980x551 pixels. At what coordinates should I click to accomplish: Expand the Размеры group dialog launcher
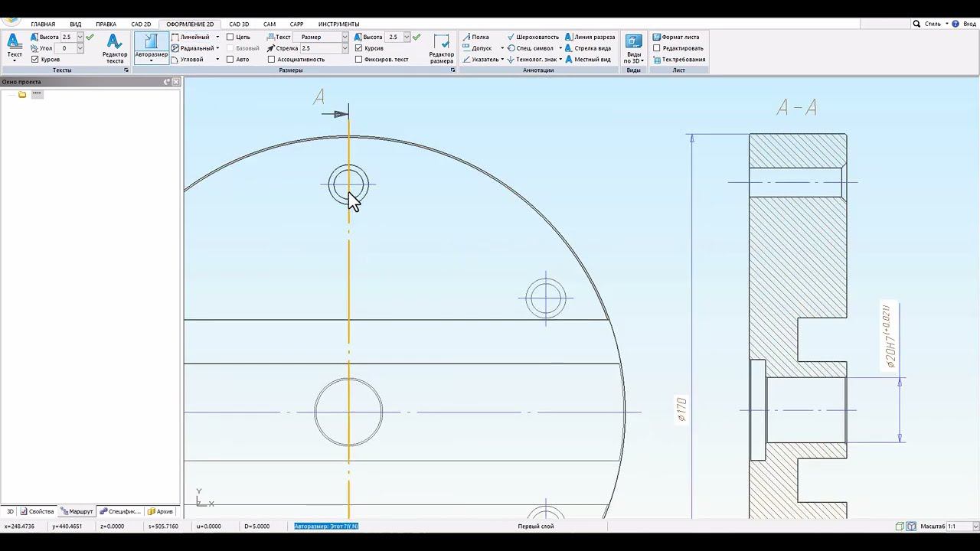[452, 70]
